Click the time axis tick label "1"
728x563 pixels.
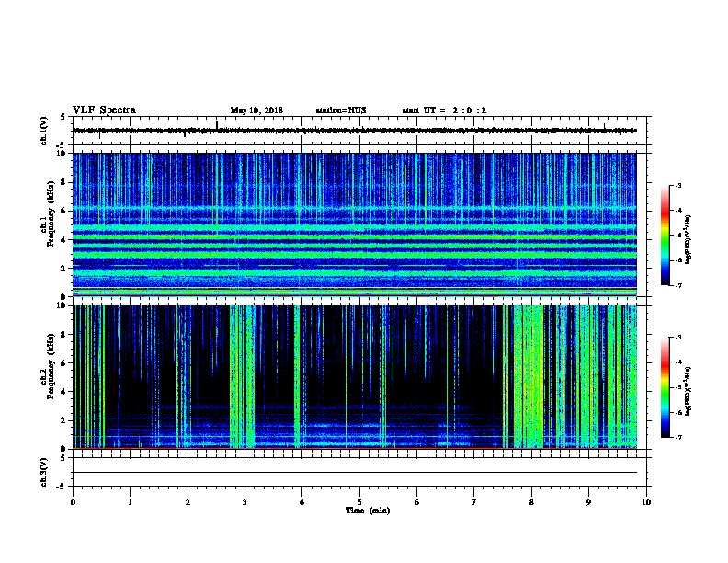pyautogui.click(x=130, y=502)
